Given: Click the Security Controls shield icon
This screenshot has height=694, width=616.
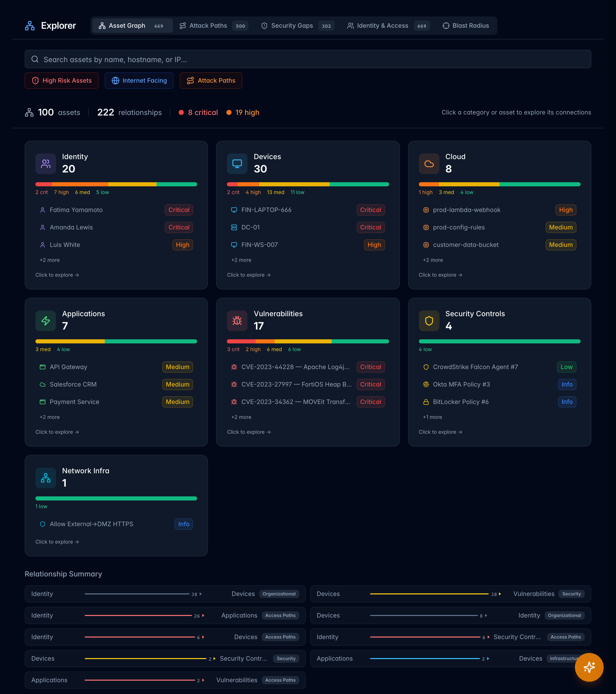Looking at the screenshot, I should (x=429, y=321).
